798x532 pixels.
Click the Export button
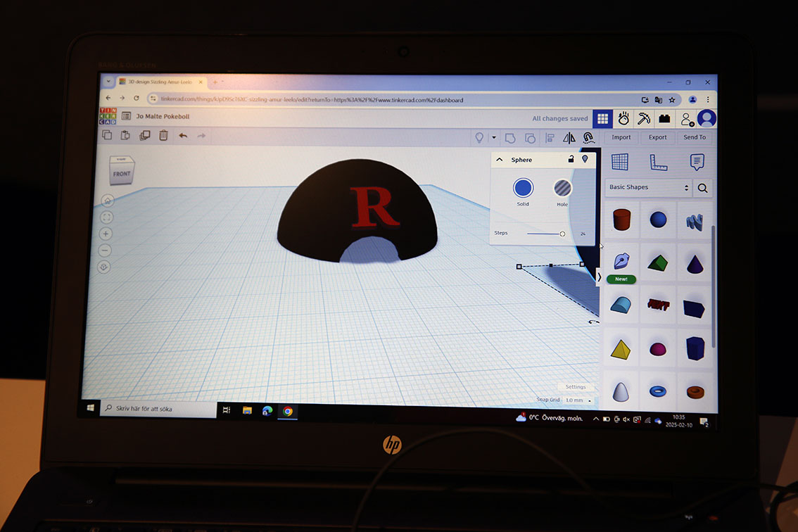click(657, 137)
